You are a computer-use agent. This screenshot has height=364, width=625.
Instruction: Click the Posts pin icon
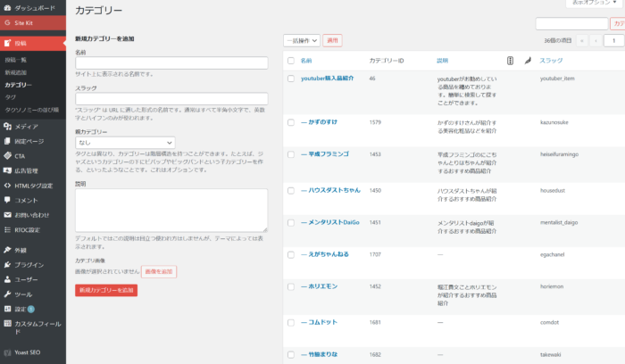pos(7,43)
